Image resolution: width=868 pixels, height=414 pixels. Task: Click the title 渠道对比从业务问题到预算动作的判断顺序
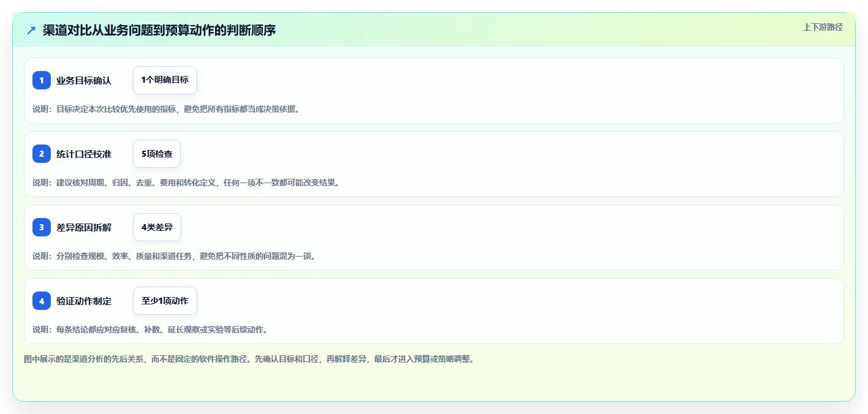159,30
